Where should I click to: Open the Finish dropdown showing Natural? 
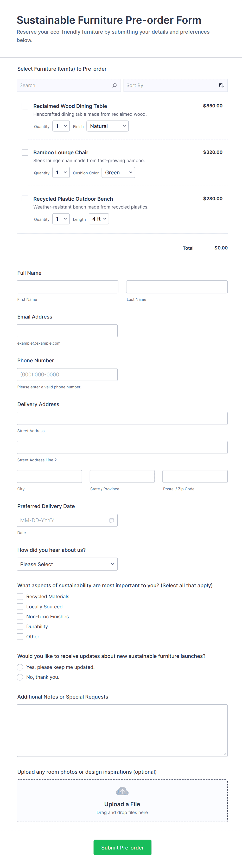coord(107,126)
